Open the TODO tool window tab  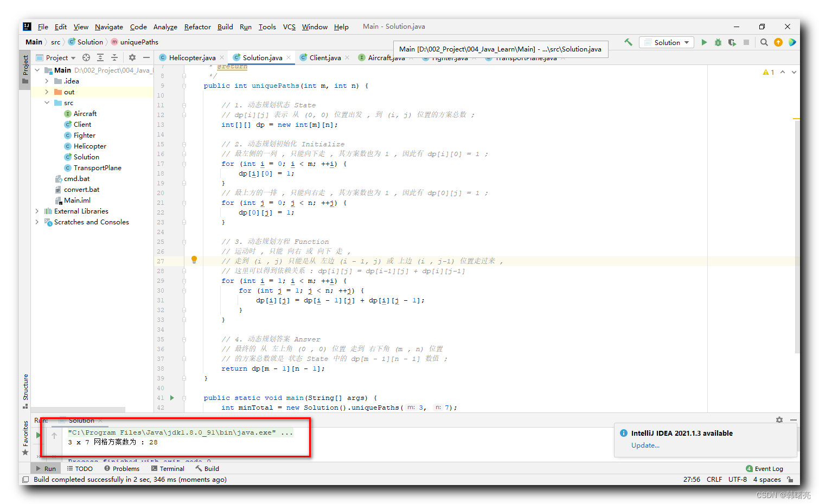click(80, 469)
